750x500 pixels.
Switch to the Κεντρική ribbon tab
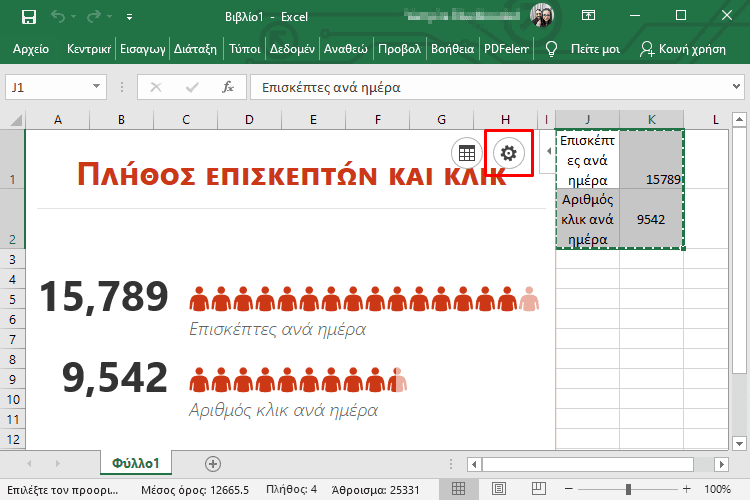pos(89,49)
